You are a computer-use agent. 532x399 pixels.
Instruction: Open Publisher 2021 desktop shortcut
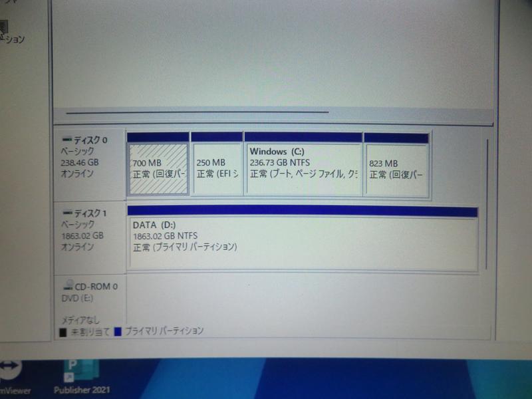[82, 377]
